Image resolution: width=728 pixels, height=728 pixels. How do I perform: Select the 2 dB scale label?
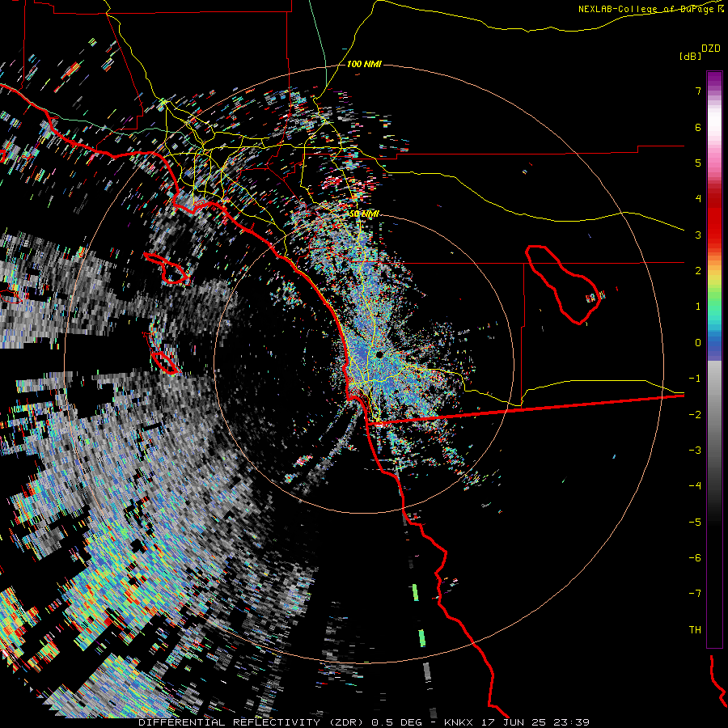coord(698,271)
